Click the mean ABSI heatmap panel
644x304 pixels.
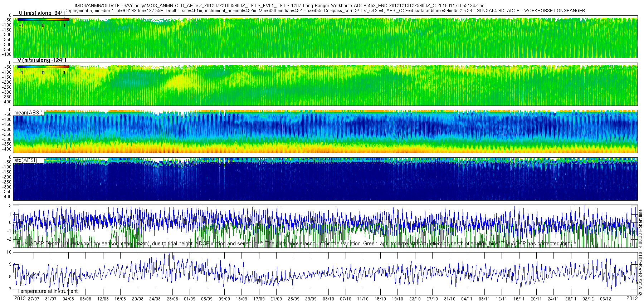point(326,131)
